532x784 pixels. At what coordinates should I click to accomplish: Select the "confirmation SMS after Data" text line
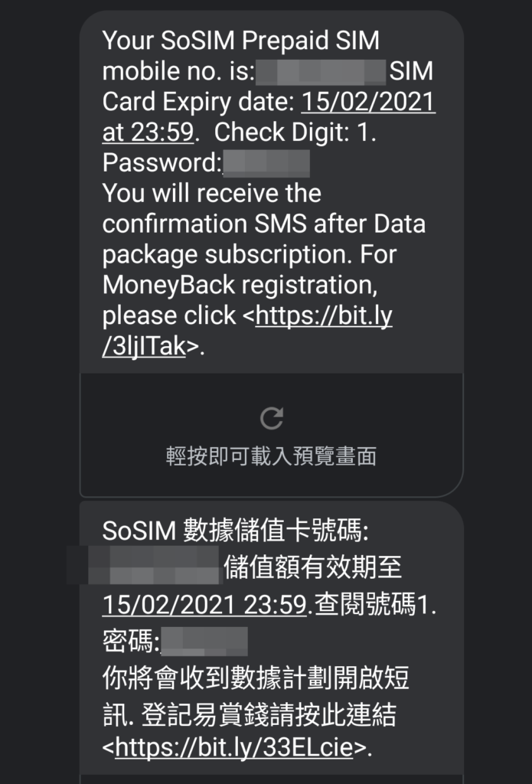pyautogui.click(x=264, y=224)
